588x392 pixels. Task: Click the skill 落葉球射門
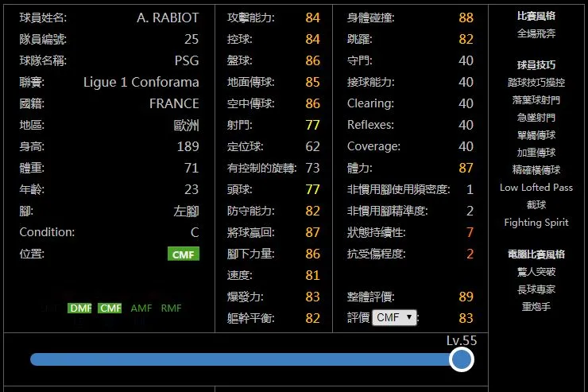point(536,99)
